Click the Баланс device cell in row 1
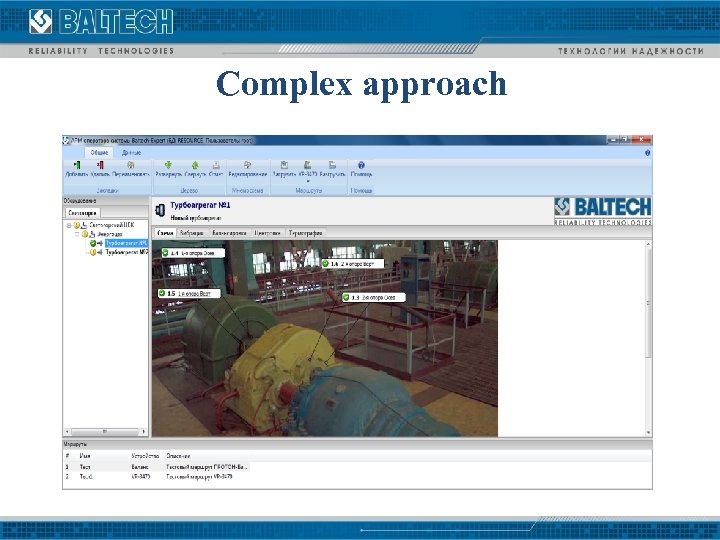Viewport: 720px width, 540px height. (x=140, y=467)
